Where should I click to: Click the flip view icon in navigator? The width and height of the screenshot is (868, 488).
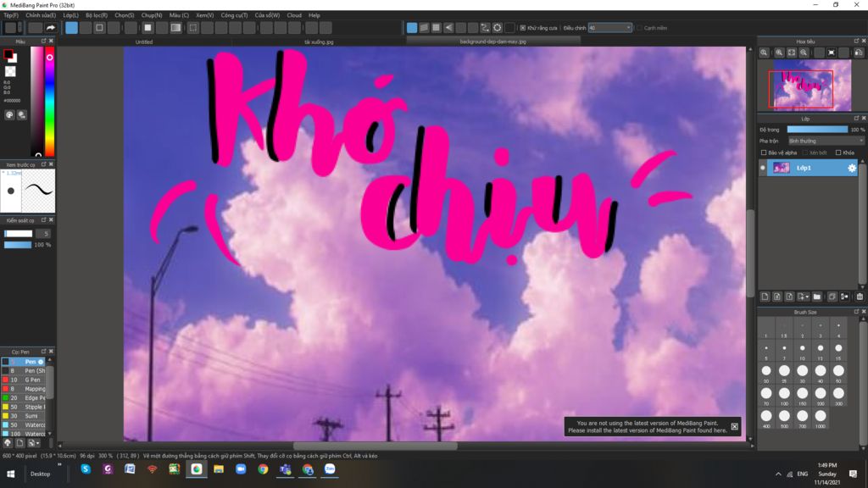click(859, 53)
